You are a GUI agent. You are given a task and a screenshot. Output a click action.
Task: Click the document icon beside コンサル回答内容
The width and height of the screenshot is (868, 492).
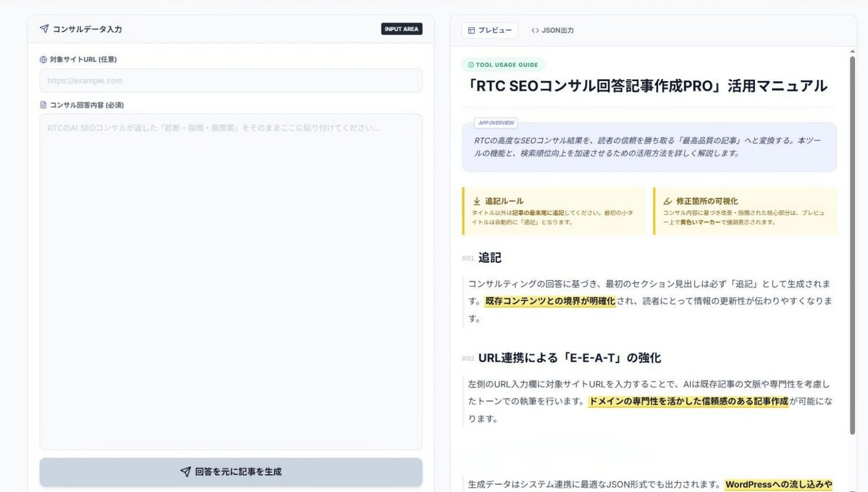[43, 105]
